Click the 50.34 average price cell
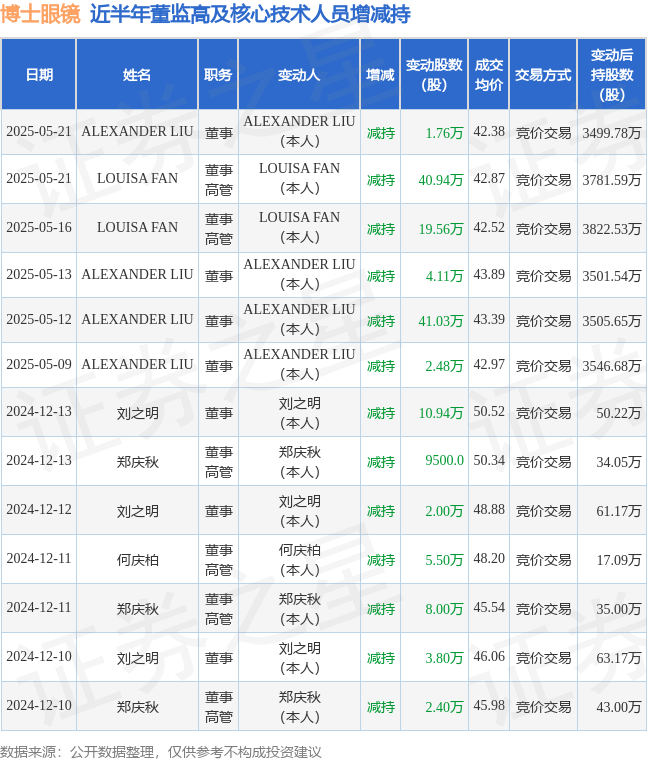 coord(489,460)
